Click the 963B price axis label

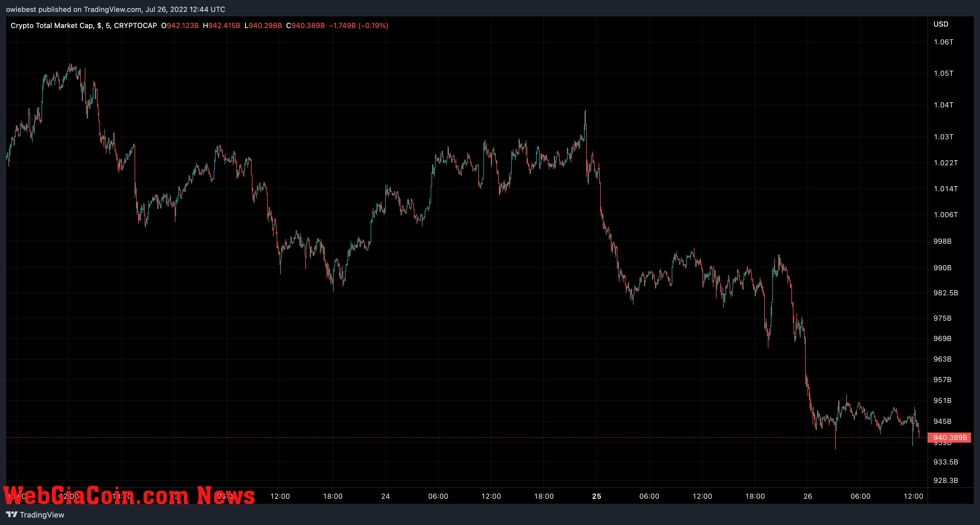point(942,359)
